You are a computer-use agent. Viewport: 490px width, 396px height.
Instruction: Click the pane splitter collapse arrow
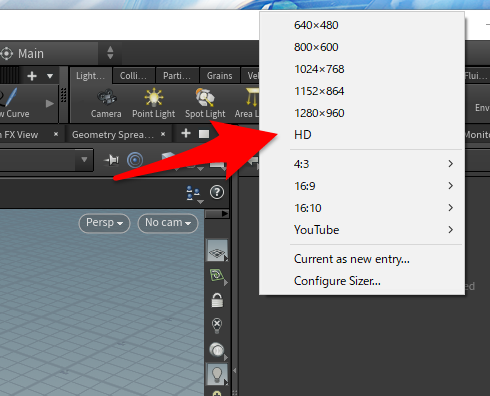click(234, 371)
